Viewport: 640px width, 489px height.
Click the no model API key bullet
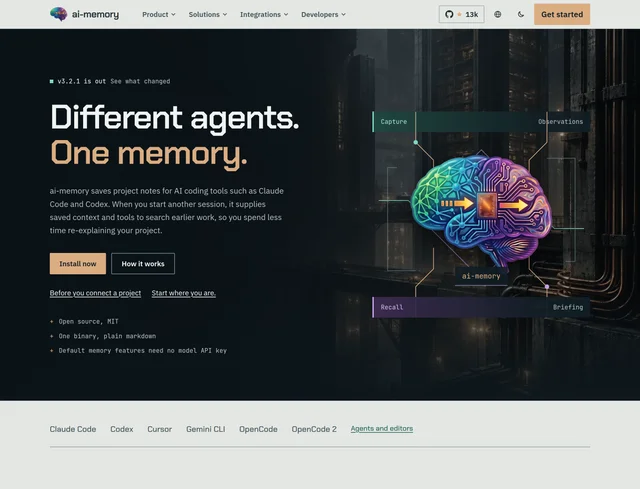[x=142, y=351]
